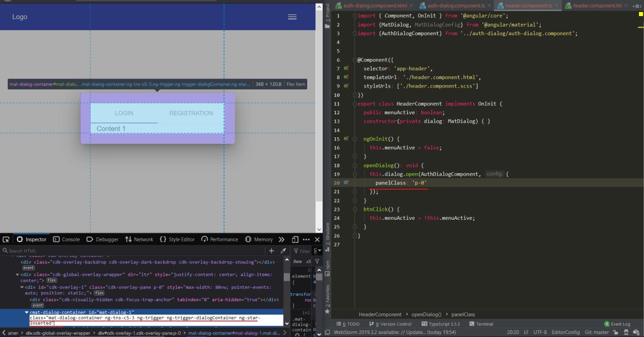This screenshot has height=337, width=644.
Task: Click the flex badge on cdk-global-overlay-wrapper
Action: click(52, 280)
